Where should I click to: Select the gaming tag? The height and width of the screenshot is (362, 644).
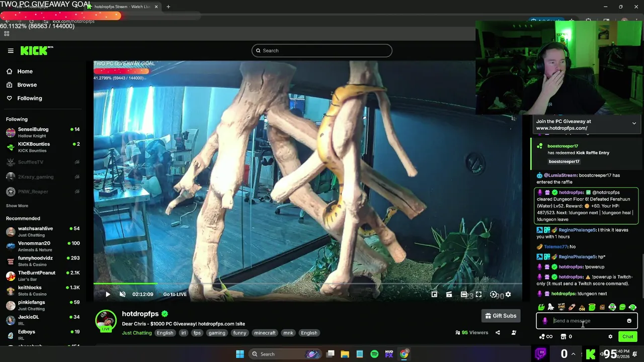click(x=217, y=333)
